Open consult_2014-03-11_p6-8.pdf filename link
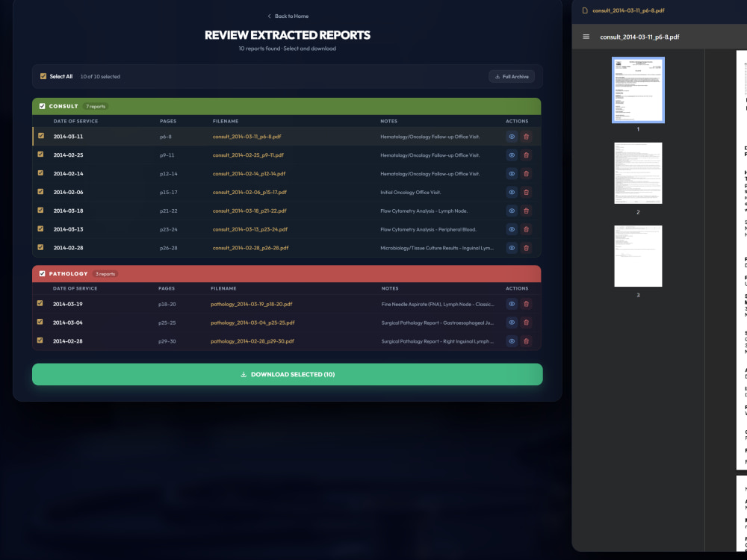Image resolution: width=747 pixels, height=560 pixels. click(x=247, y=137)
